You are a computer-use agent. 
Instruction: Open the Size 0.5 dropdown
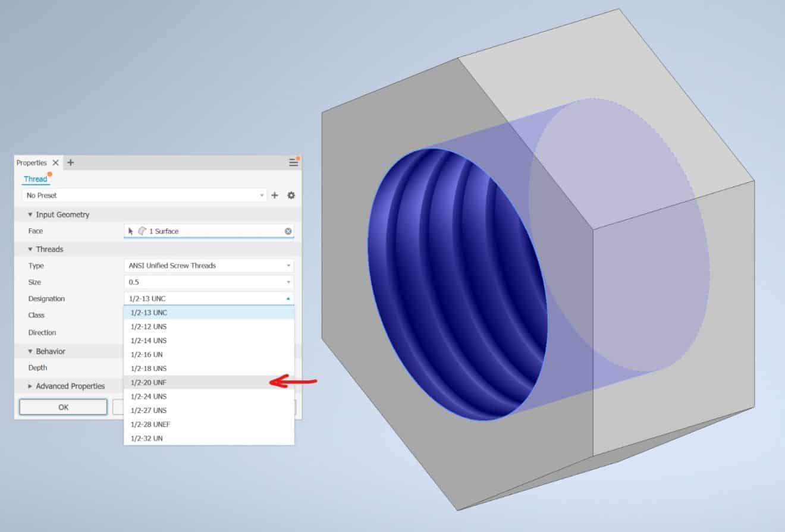(209, 282)
